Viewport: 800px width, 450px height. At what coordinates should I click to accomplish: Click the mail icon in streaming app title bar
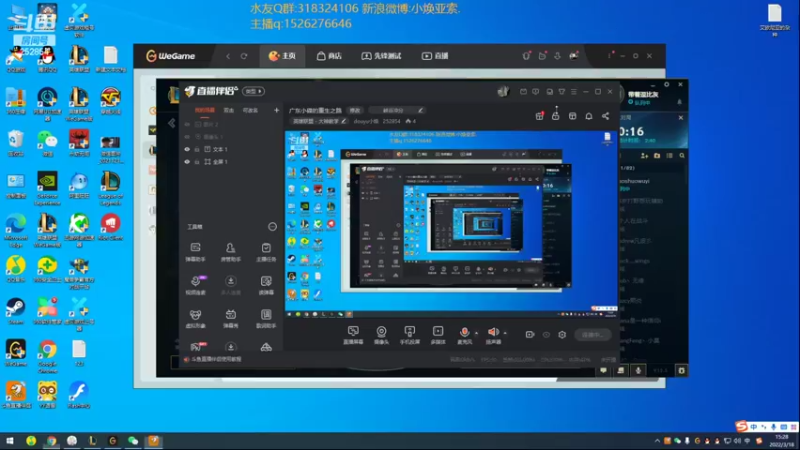point(523,92)
